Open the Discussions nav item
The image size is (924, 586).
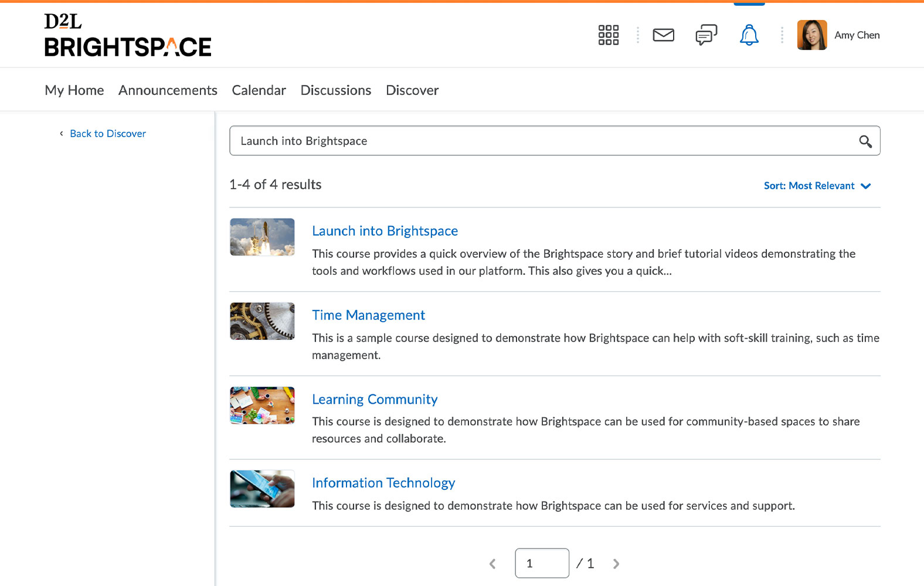(x=336, y=90)
